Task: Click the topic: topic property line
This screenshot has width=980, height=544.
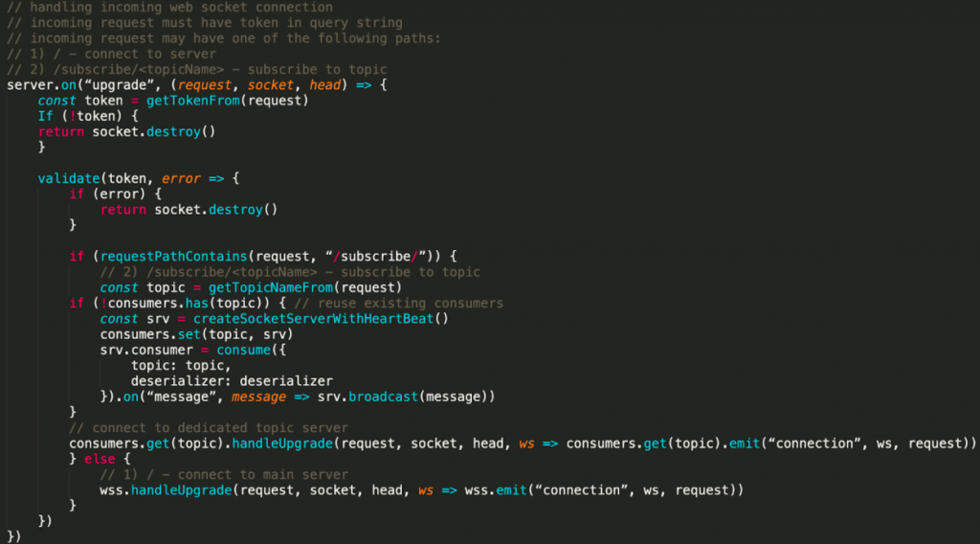Action: 181,366
